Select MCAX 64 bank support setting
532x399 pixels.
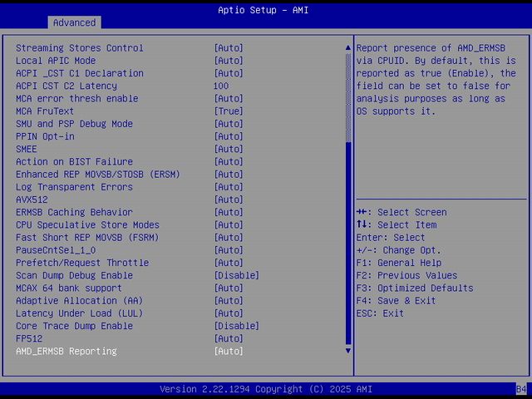click(x=69, y=288)
